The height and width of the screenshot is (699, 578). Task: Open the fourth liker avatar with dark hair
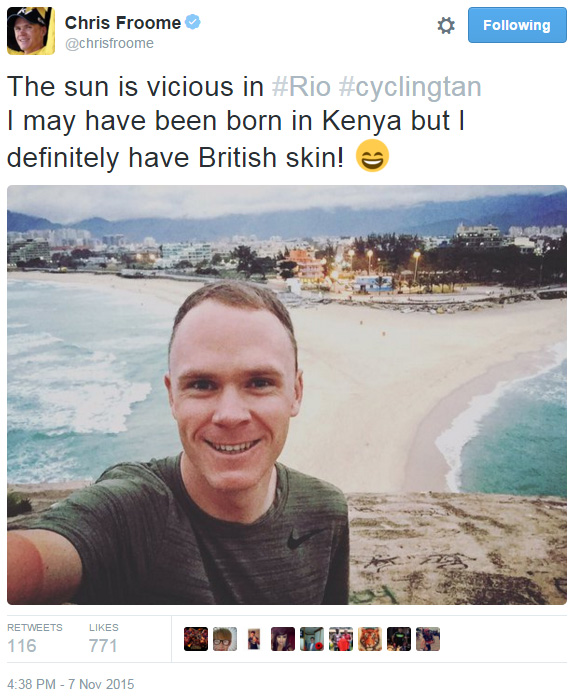283,638
